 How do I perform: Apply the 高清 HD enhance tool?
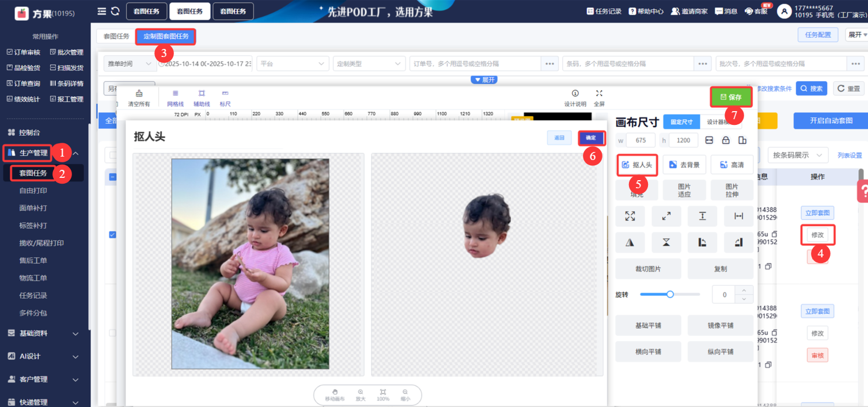[731, 165]
